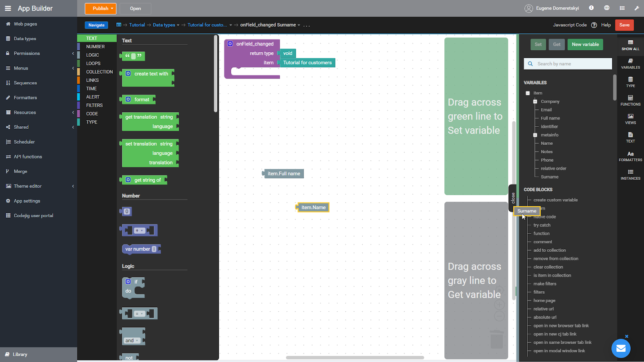
Task: Open the globe language icon
Action: [x=607, y=8]
